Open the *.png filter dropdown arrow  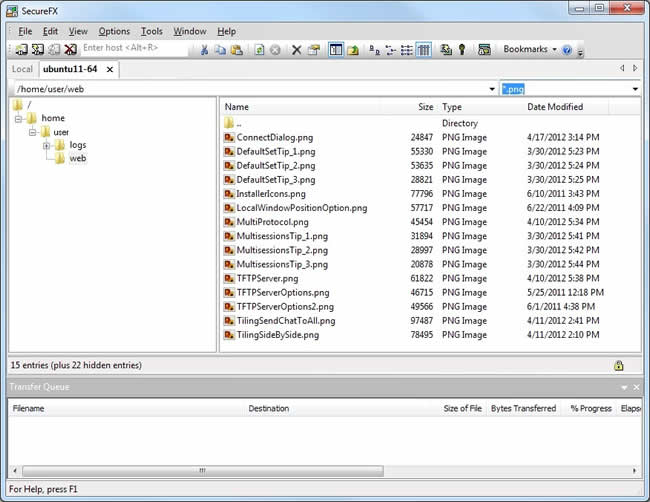[x=635, y=89]
